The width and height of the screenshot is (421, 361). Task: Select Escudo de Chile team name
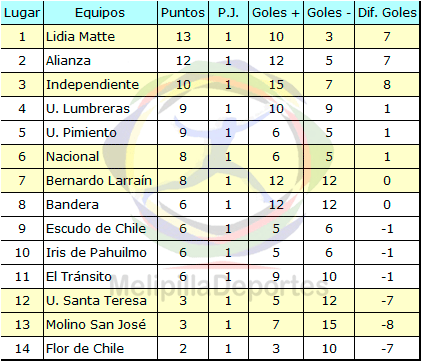[x=96, y=229]
